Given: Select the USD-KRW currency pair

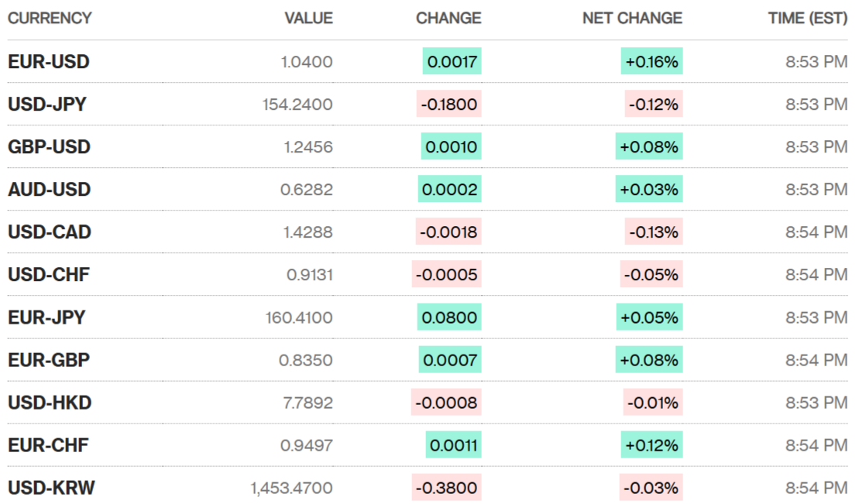Looking at the screenshot, I should point(52,488).
